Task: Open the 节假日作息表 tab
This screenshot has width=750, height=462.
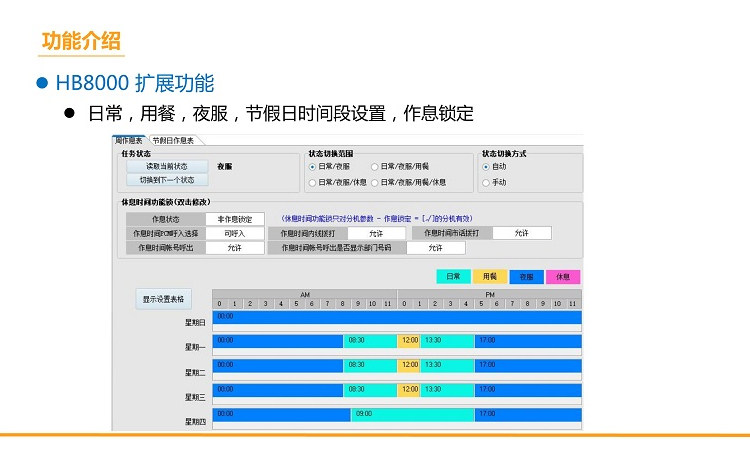Action: [x=173, y=140]
